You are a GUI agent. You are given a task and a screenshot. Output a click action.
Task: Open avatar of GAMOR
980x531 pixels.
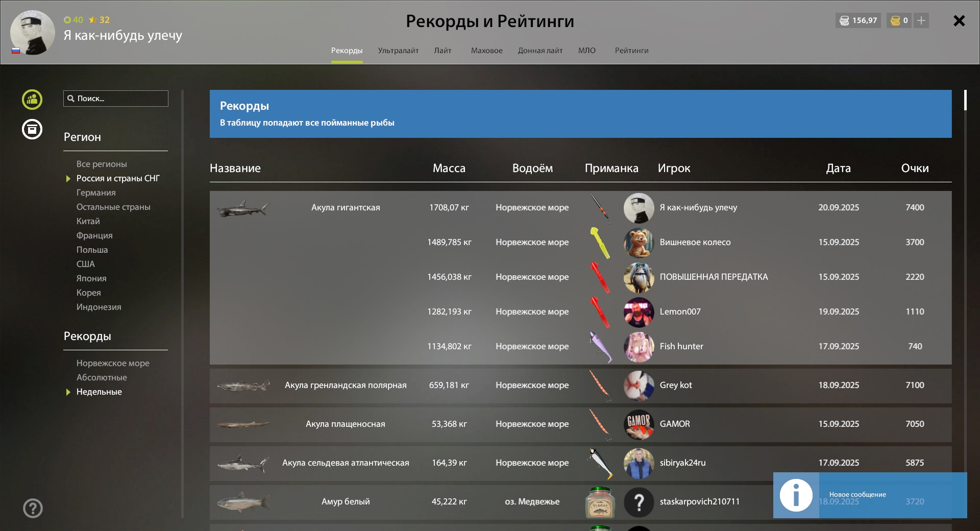click(639, 424)
